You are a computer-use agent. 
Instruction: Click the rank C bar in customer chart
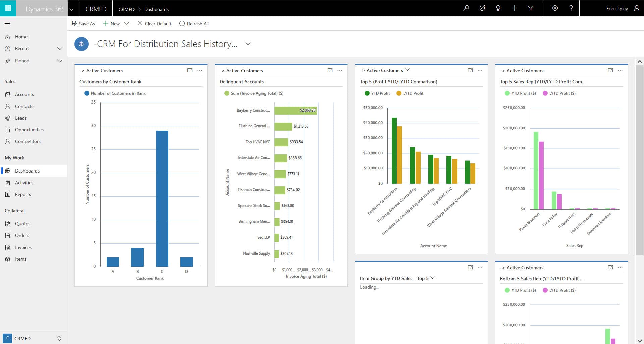point(162,199)
